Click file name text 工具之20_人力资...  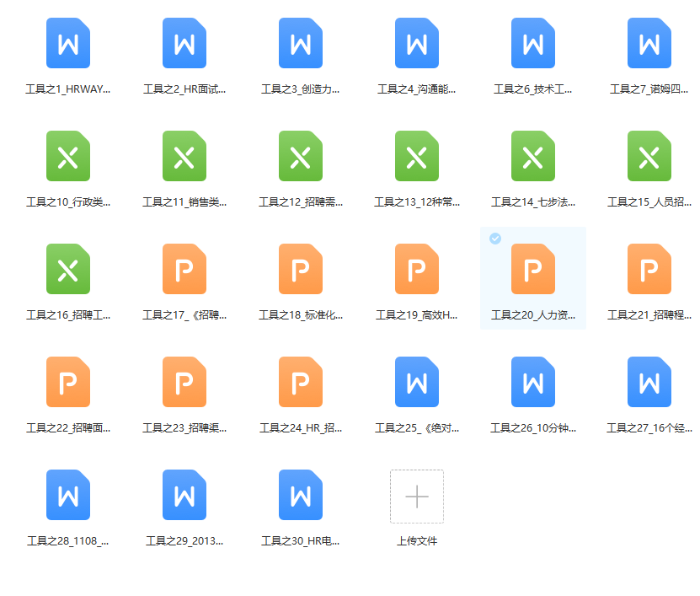pos(533,315)
